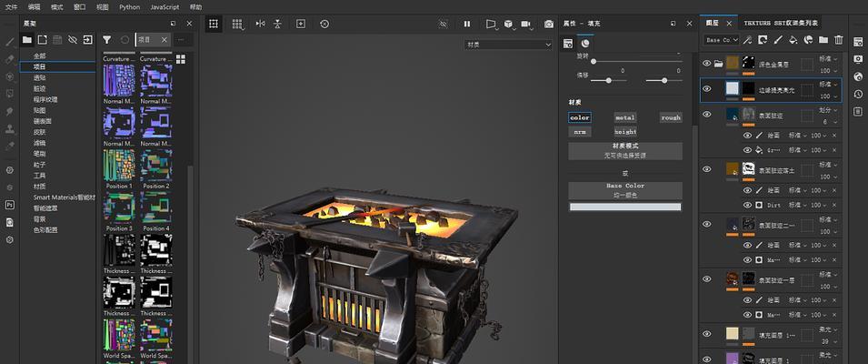Add a paint layer with brush icon
The height and width of the screenshot is (364, 868).
[778, 40]
